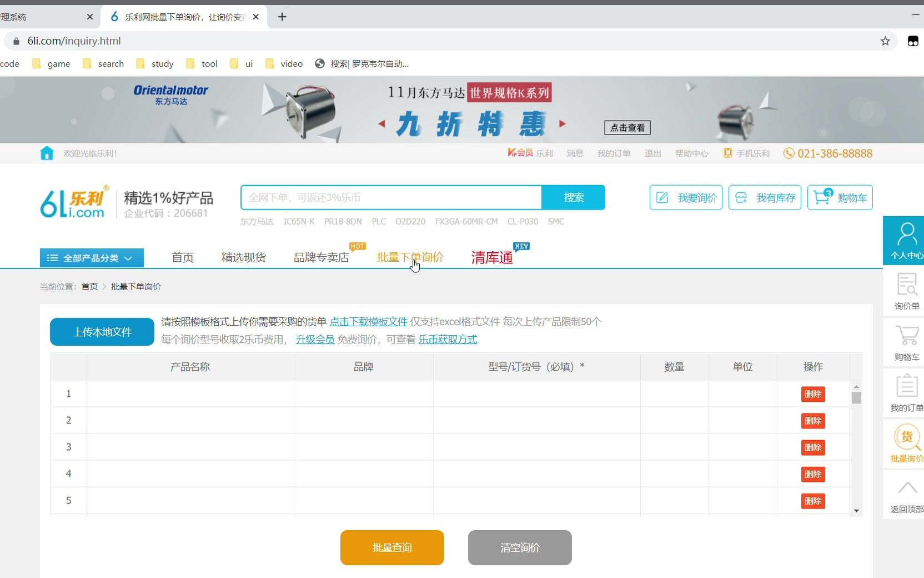924x578 pixels.
Task: Open 品牌专卖店 navigation tab
Action: (x=322, y=257)
